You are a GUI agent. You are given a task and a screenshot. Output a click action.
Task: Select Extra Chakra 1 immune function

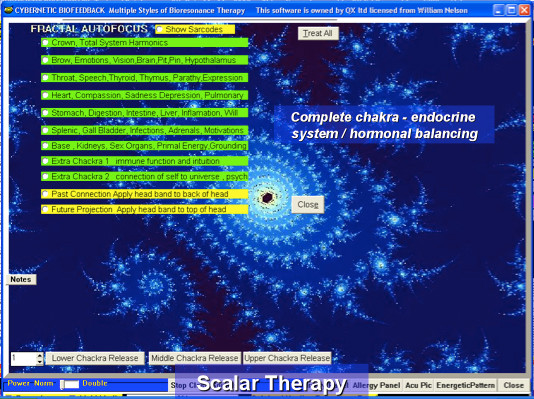[144, 161]
